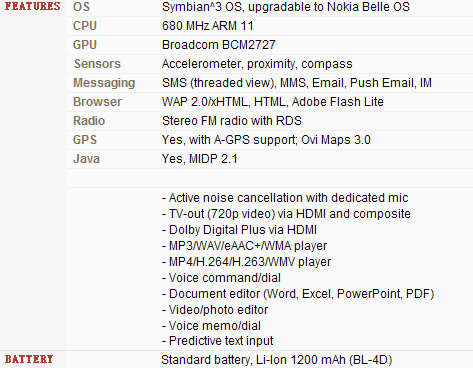Select the Active noise cancellation line
The image size is (473, 368).
(x=285, y=198)
